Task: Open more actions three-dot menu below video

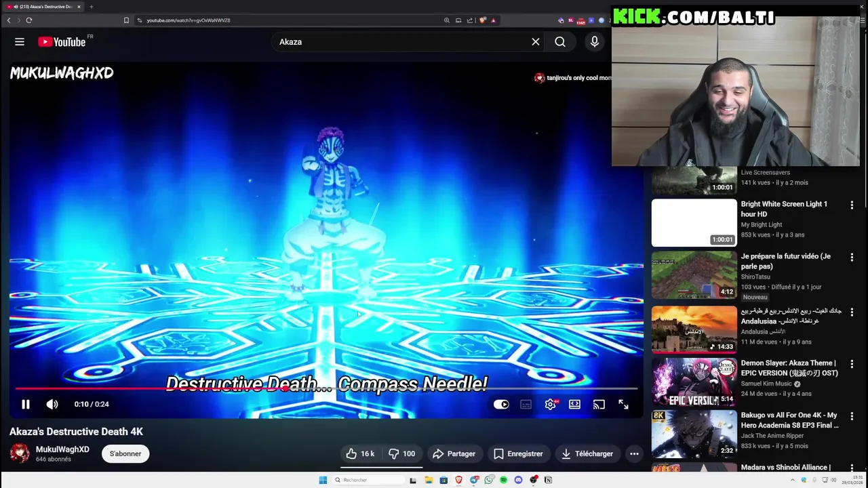Action: coord(634,453)
